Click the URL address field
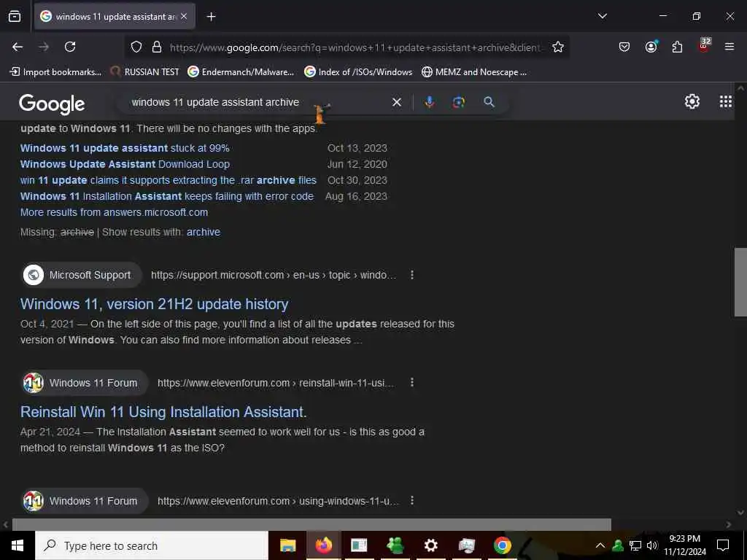This screenshot has height=560, width=747. [x=355, y=47]
